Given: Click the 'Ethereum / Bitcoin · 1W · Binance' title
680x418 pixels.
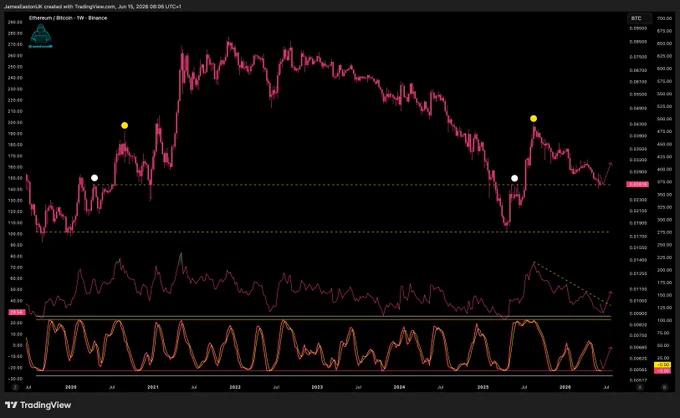Looking at the screenshot, I should click(x=68, y=18).
